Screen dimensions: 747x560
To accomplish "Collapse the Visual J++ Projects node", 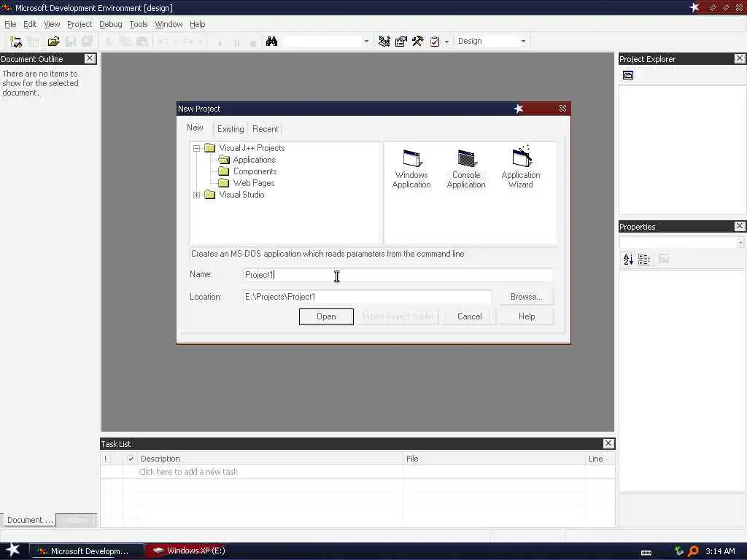I will point(197,148).
